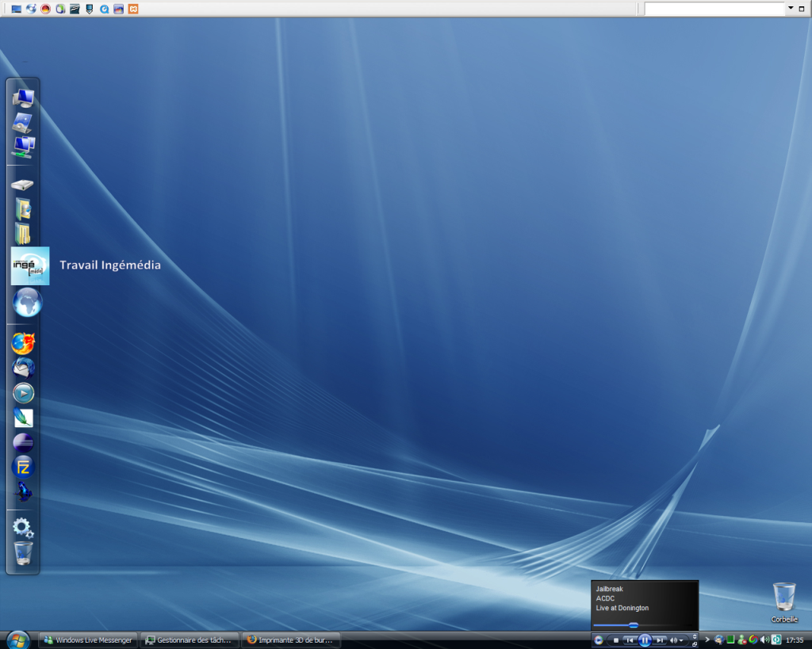Open the folder with globe dock icon
Image resolution: width=812 pixels, height=649 pixels.
point(23,210)
